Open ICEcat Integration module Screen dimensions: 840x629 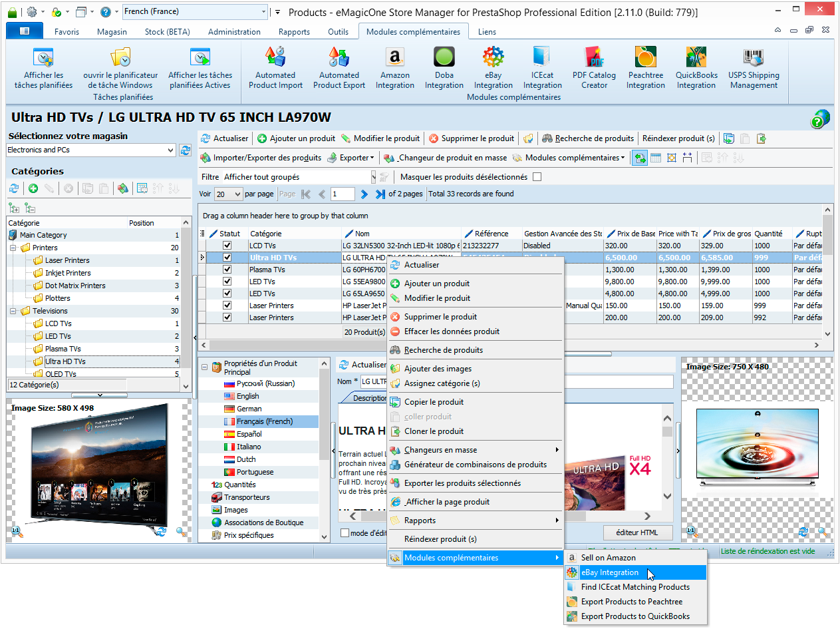[x=542, y=67]
